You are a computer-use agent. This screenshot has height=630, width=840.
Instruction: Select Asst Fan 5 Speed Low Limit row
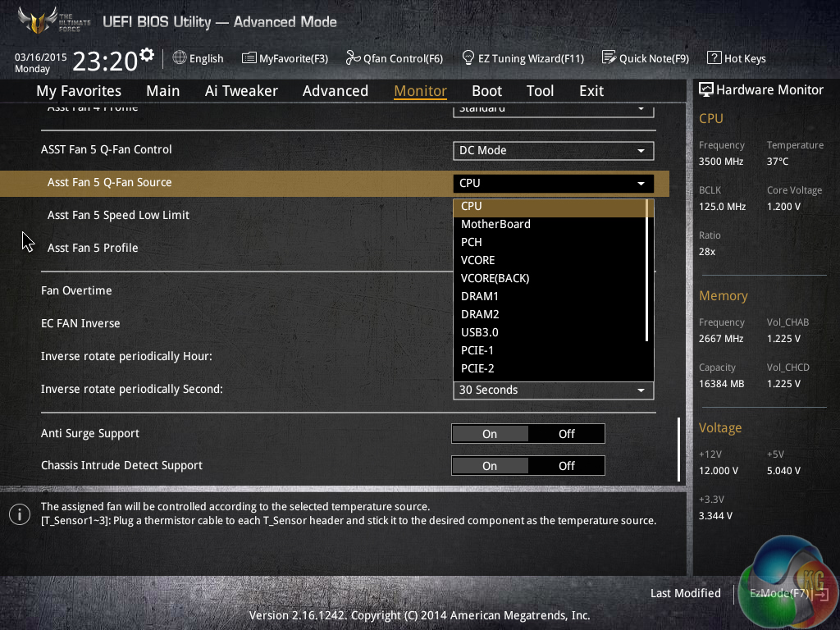click(118, 216)
